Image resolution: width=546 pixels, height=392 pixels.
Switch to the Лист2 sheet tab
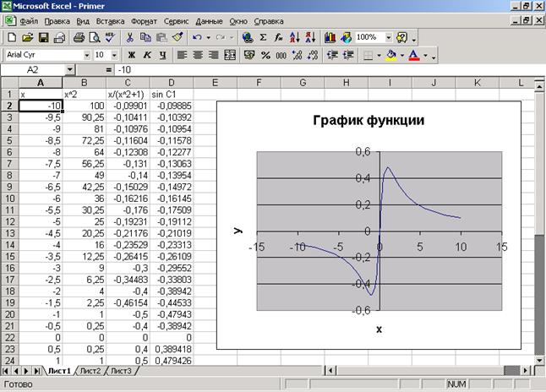click(x=90, y=370)
